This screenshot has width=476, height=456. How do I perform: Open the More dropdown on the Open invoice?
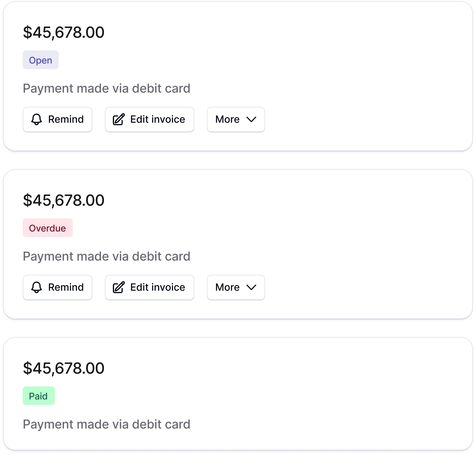tap(236, 119)
